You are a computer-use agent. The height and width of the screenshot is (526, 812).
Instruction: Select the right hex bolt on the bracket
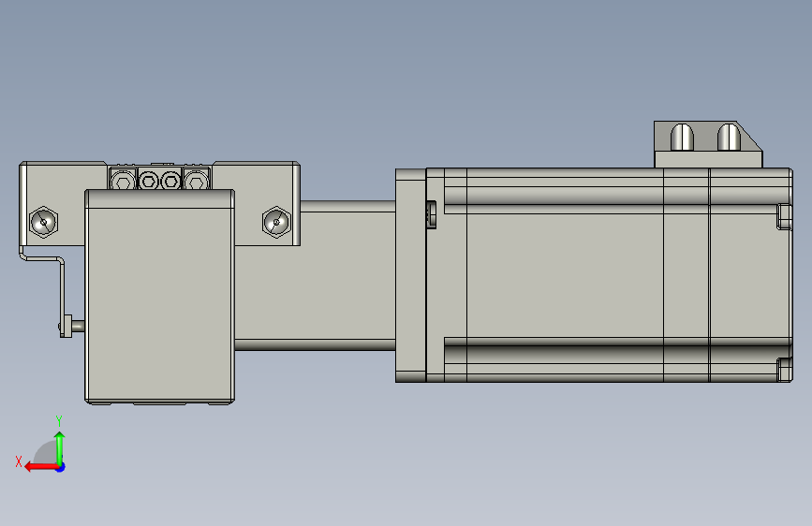(276, 222)
